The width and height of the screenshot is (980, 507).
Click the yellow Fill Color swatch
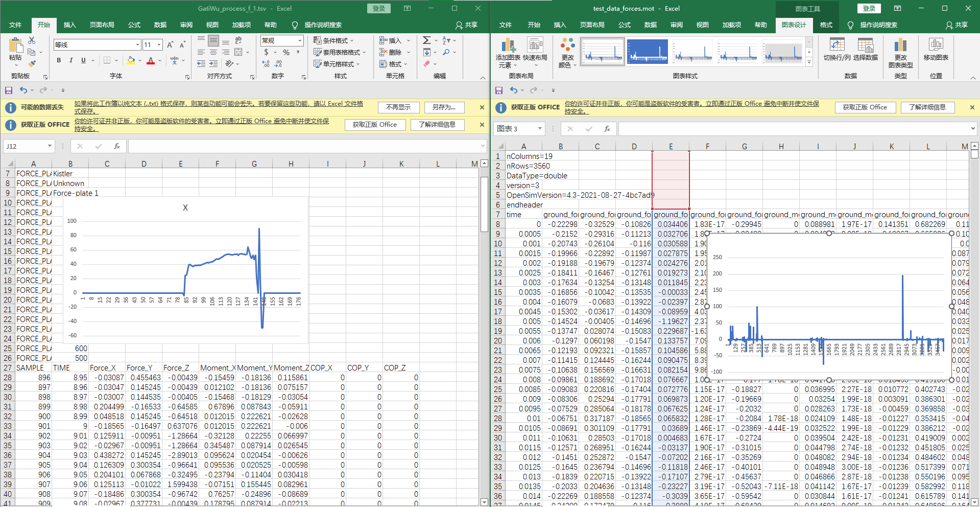tap(131, 60)
